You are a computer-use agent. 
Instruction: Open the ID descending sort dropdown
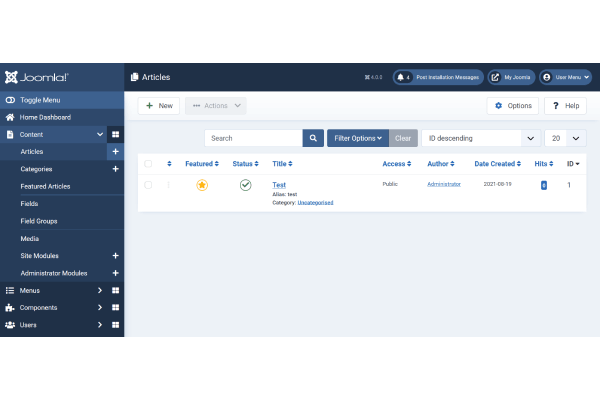[x=479, y=138]
